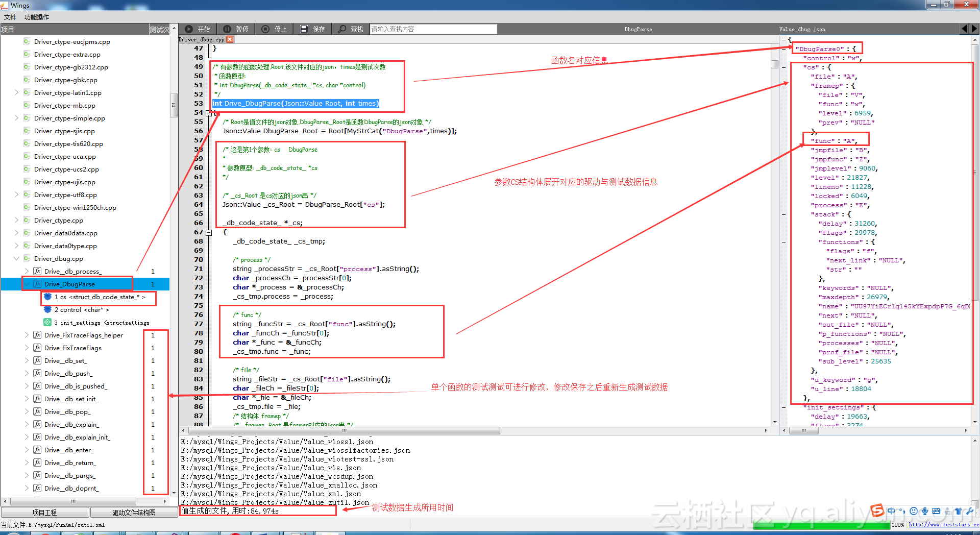Image resolution: width=980 pixels, height=535 pixels.
Task: Open the teststars website link
Action: (x=944, y=524)
